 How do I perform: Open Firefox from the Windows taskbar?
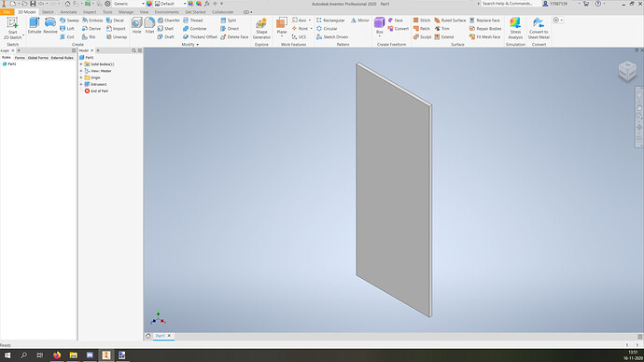(57, 355)
